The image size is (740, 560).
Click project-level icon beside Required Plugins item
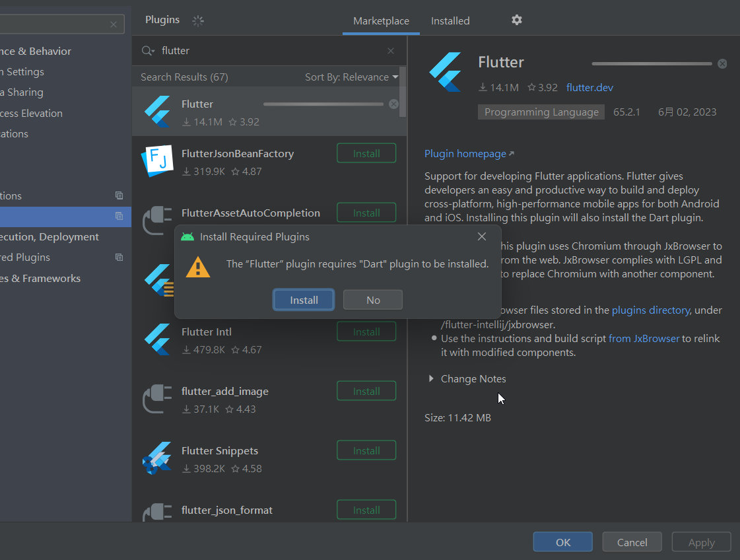click(x=119, y=258)
